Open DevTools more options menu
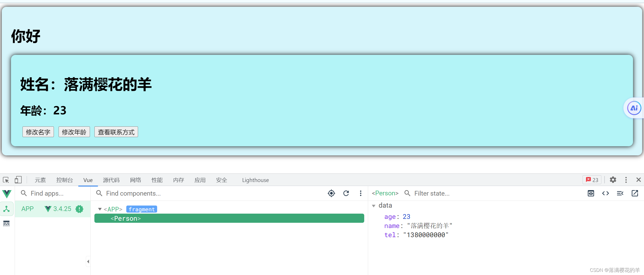Viewport: 644px width, 275px height. (626, 180)
